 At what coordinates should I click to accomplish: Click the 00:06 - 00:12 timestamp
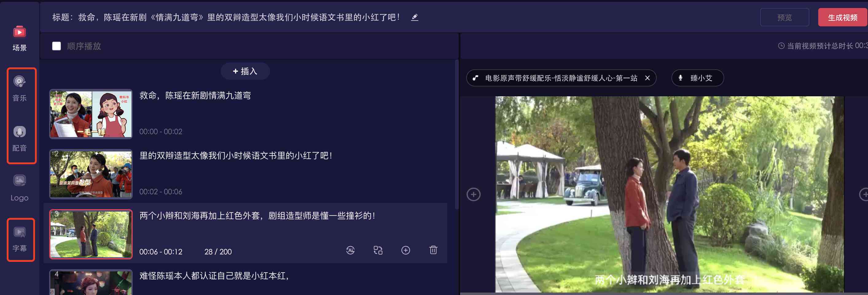click(x=161, y=252)
